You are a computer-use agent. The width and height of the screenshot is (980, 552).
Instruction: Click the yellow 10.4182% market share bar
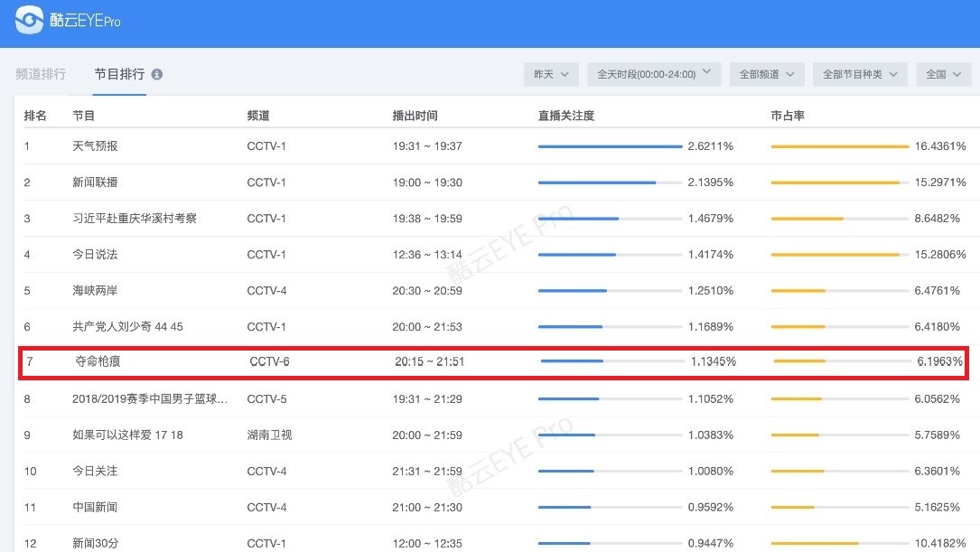click(815, 543)
